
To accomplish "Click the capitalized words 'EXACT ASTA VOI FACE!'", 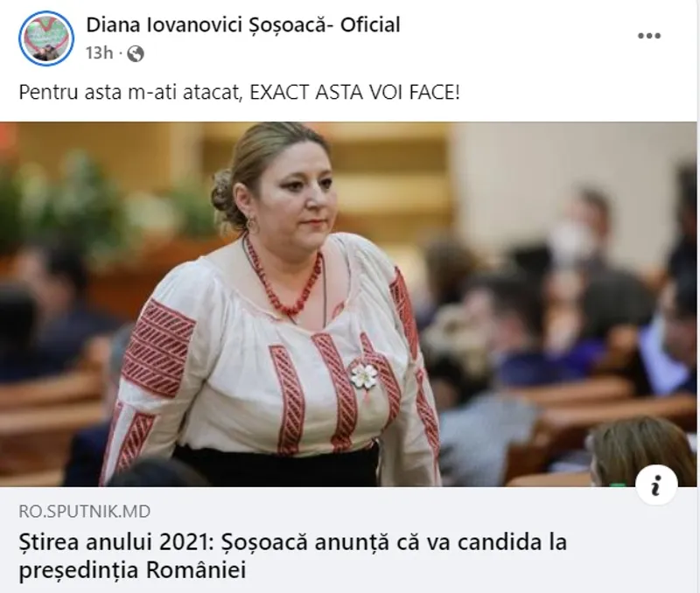I will 354,93.
